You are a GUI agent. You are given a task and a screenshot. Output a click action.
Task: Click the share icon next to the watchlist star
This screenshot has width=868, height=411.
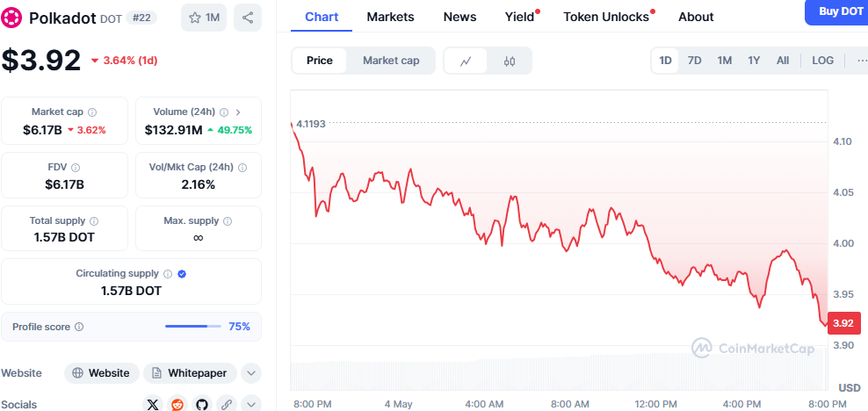coord(248,18)
